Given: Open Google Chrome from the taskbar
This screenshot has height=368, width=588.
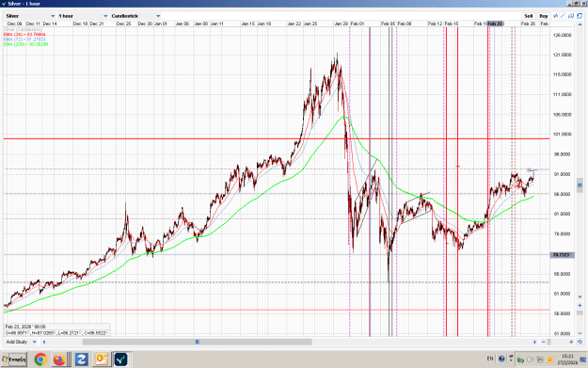Looking at the screenshot, I should tap(40, 360).
